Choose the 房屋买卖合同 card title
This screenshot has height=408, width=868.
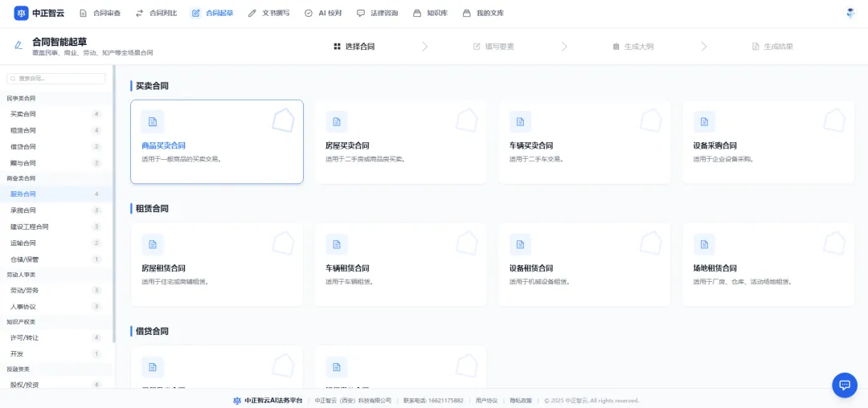pyautogui.click(x=347, y=146)
